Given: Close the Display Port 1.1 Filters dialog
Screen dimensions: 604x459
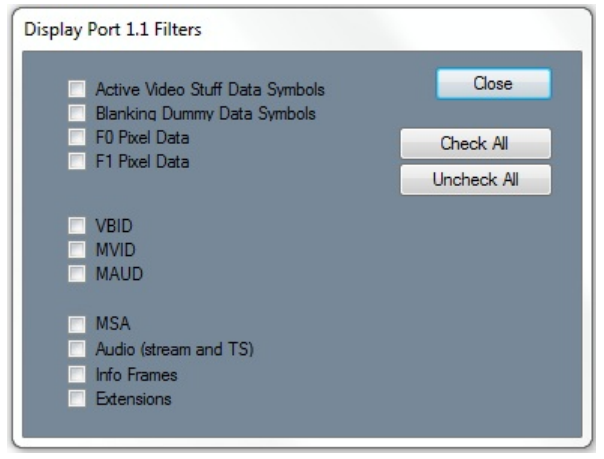Looking at the screenshot, I should point(493,84).
